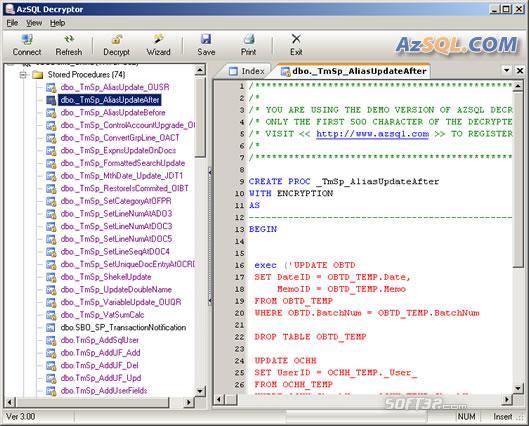Open the View menu

pyautogui.click(x=34, y=23)
